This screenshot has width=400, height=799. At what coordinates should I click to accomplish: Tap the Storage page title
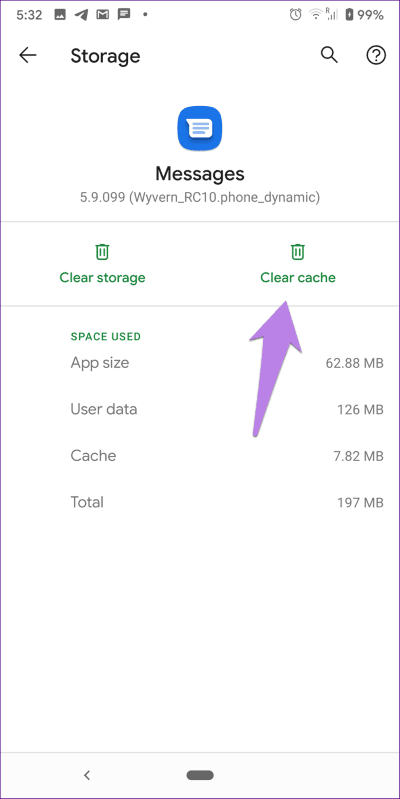(105, 56)
